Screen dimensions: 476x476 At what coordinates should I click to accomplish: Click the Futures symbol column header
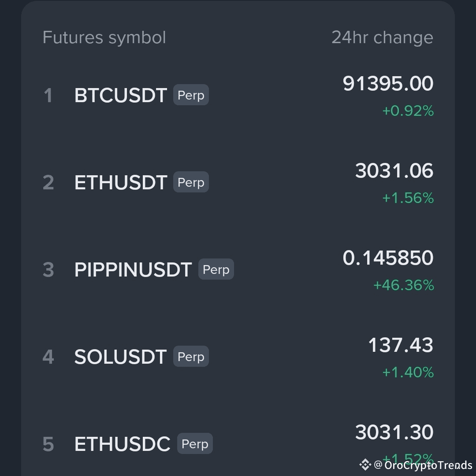coord(104,38)
